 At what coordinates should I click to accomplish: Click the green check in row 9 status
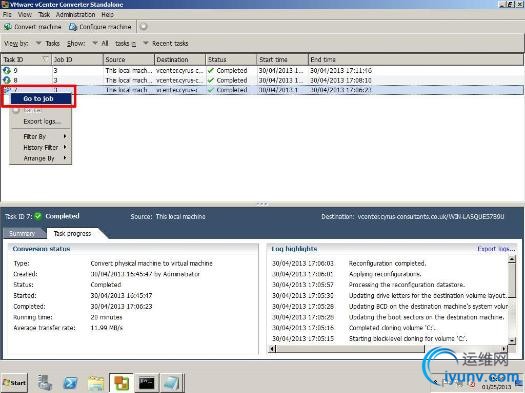(211, 70)
